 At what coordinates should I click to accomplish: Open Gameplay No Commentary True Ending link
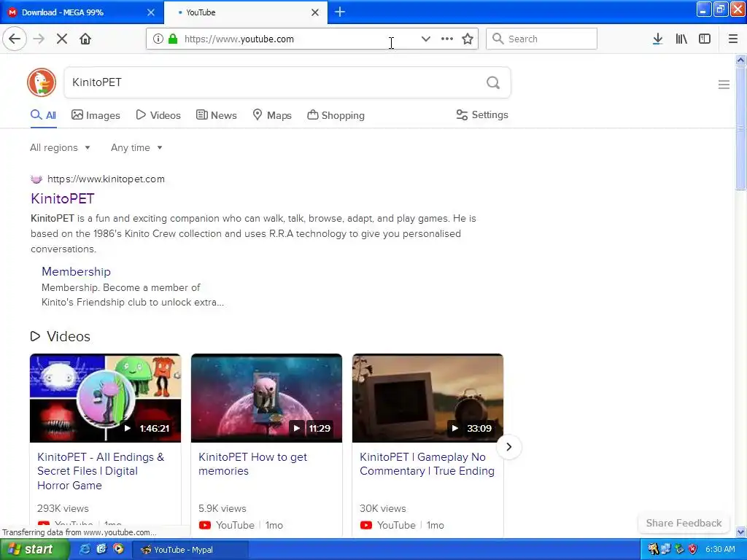coord(427,464)
